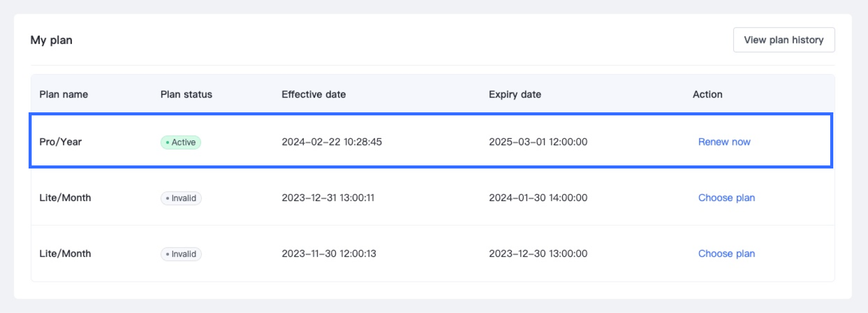This screenshot has width=868, height=313.
Task: Click the My plan heading
Action: [51, 40]
